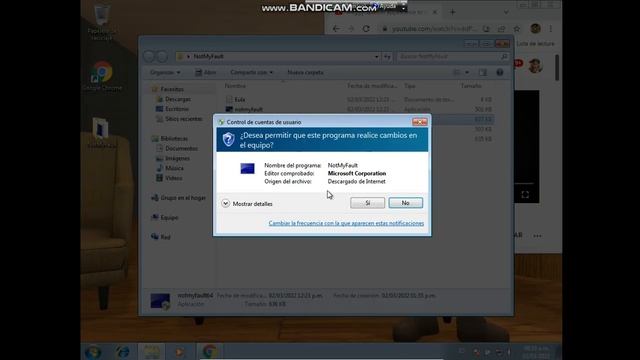The image size is (640, 360).
Task: Click Chrome reload button
Action: pyautogui.click(x=366, y=29)
